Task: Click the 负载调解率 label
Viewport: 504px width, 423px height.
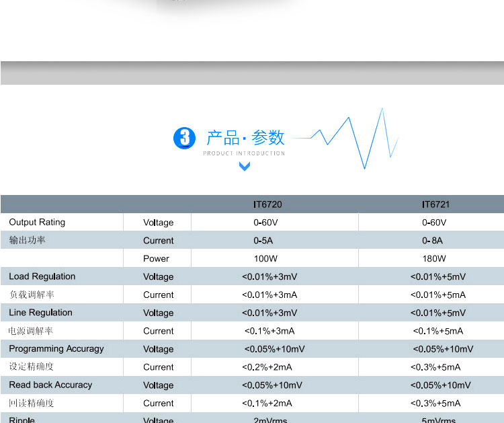Action: [x=31, y=295]
